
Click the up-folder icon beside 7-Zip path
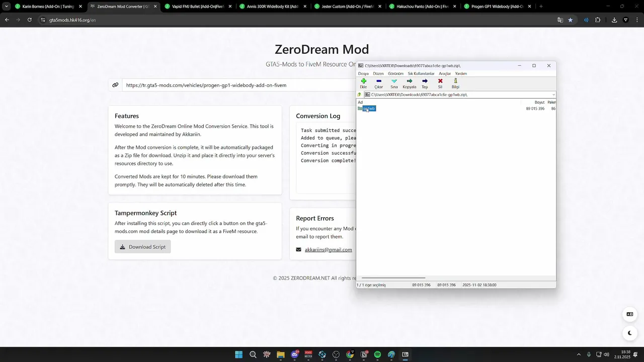coord(359,95)
